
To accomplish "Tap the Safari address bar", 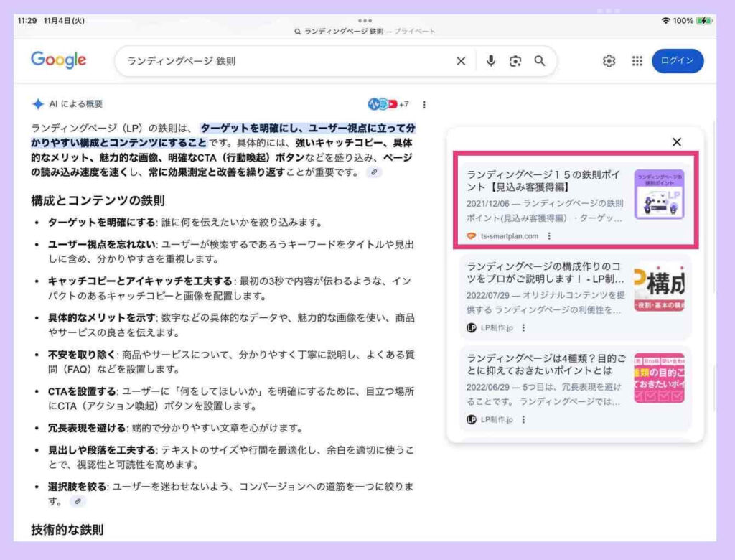I will click(367, 32).
